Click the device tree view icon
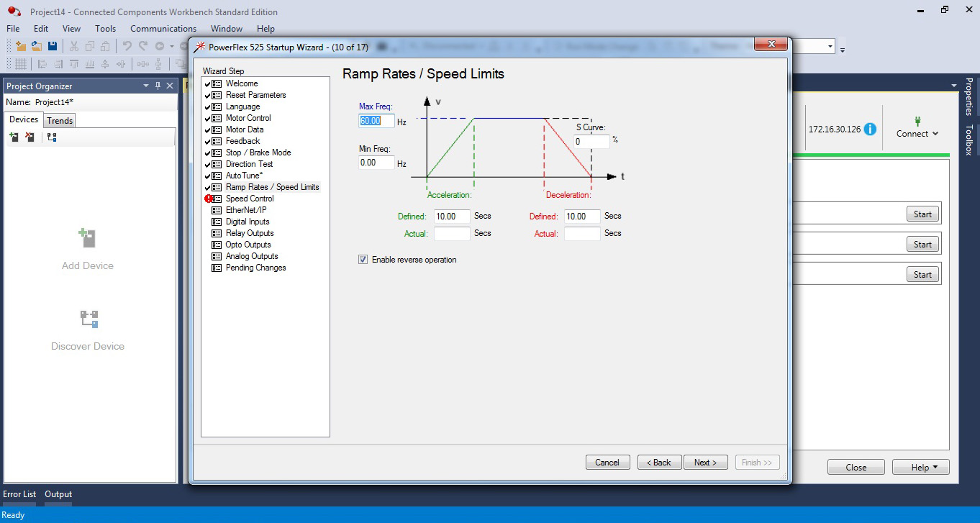This screenshot has height=523, width=980. 52,137
